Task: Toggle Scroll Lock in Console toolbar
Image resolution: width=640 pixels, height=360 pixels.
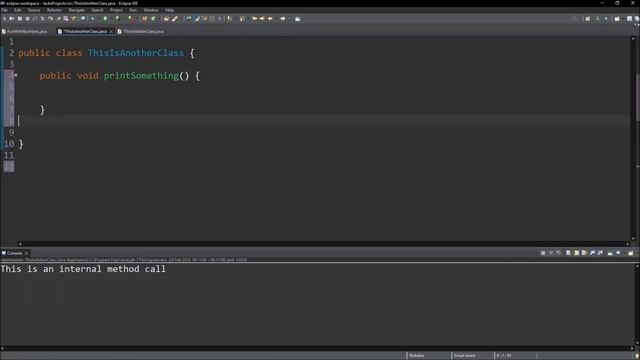Action: tap(576, 253)
